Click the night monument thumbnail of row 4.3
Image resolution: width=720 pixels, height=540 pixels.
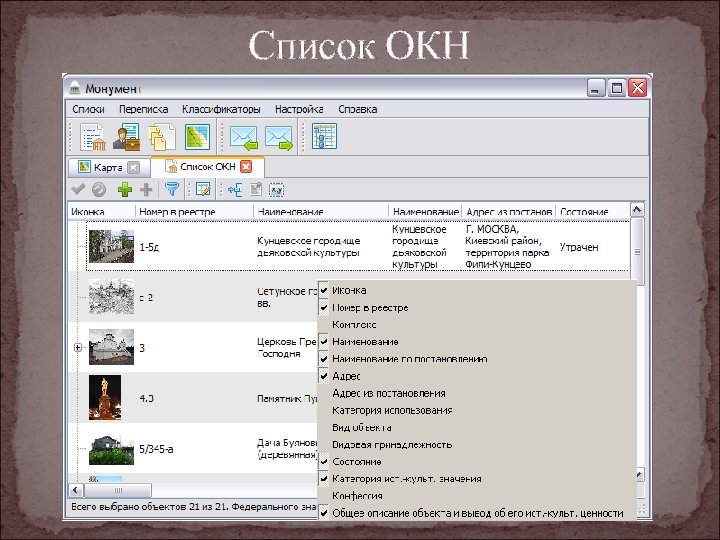[105, 398]
